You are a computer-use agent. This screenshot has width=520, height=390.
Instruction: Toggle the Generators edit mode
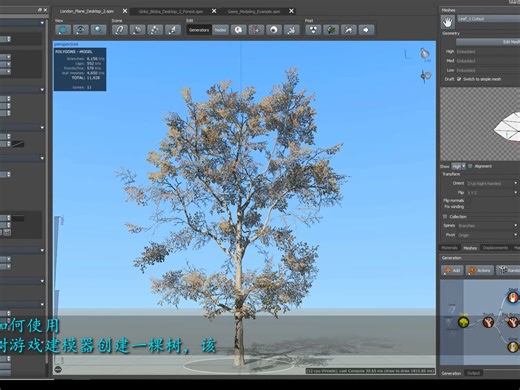coord(199,30)
